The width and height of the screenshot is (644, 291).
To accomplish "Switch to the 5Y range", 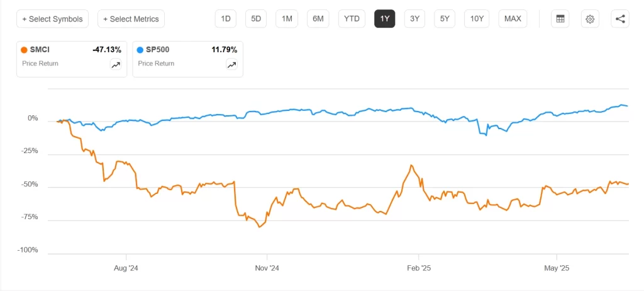I will [445, 19].
